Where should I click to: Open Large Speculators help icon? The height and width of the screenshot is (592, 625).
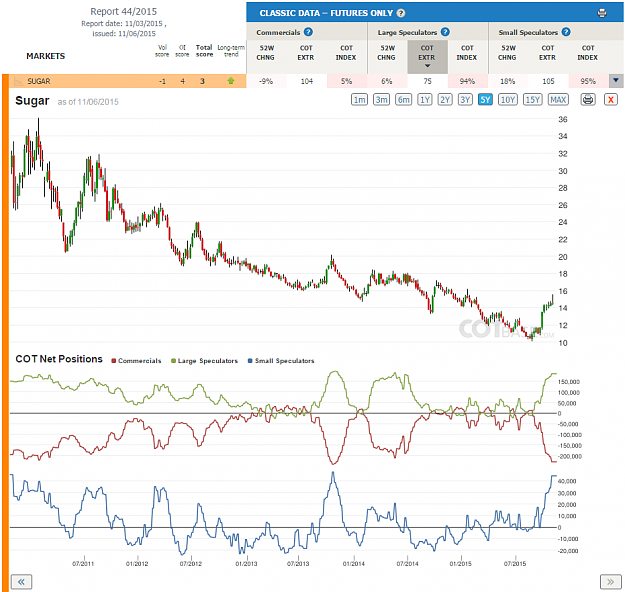(445, 32)
